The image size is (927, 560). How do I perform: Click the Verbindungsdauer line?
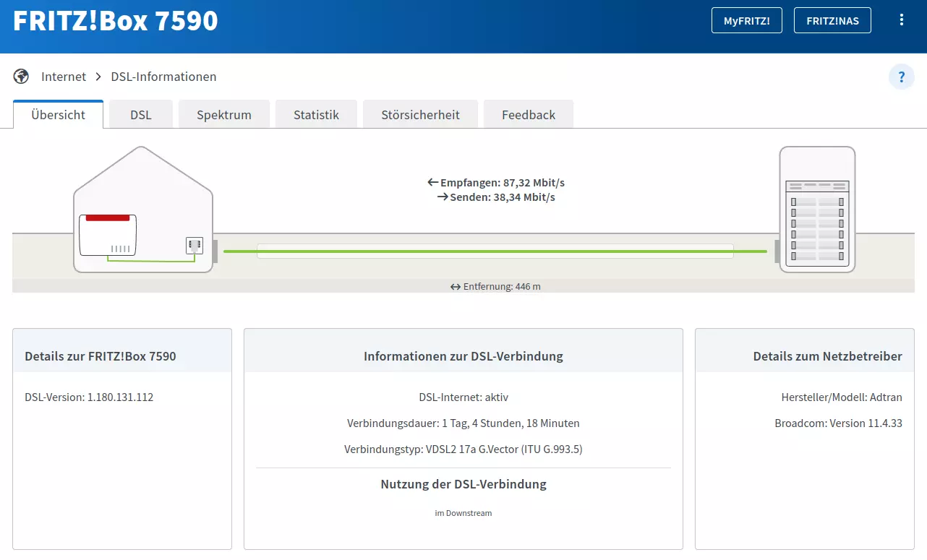click(463, 423)
